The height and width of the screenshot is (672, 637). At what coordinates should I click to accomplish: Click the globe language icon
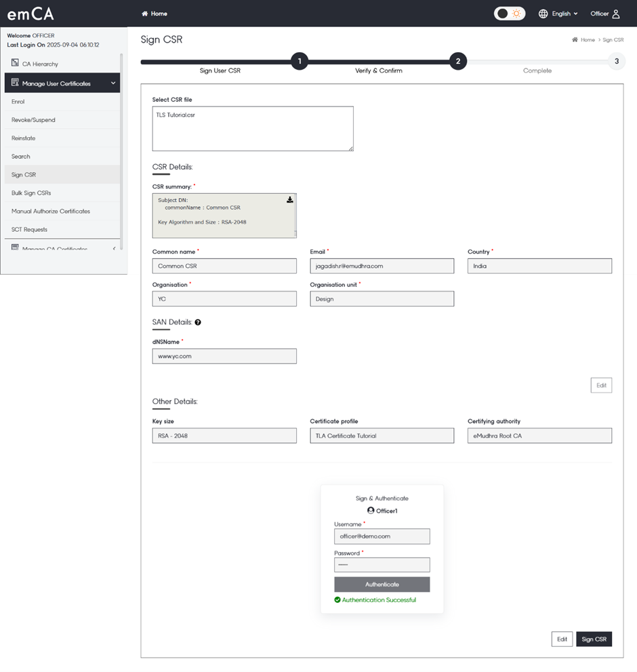(x=543, y=14)
